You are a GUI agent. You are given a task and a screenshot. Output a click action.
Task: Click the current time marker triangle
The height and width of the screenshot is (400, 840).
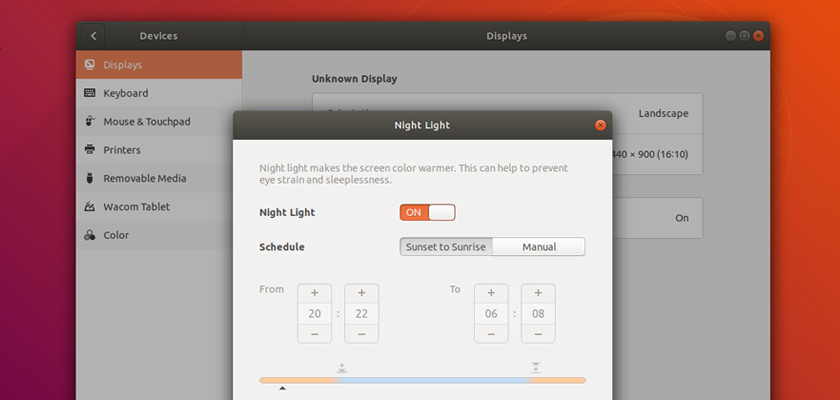(282, 388)
